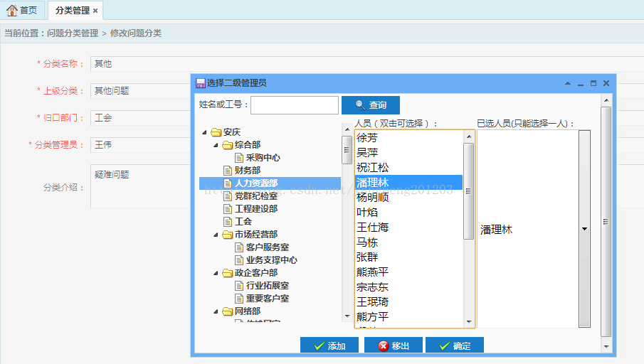Maximize the 选择二级管理员 dialog
Viewport: 644px width, 364px height.
tap(593, 83)
